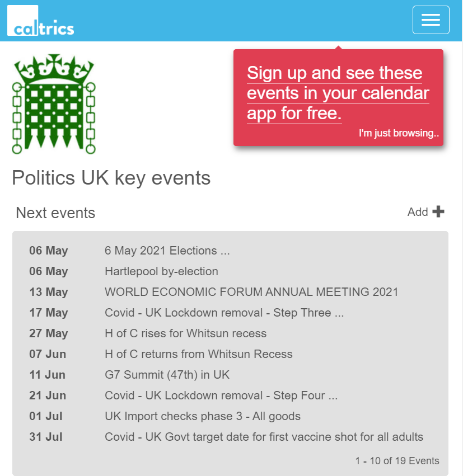
Task: Click the Add label beside the plus
Action: [x=418, y=212]
